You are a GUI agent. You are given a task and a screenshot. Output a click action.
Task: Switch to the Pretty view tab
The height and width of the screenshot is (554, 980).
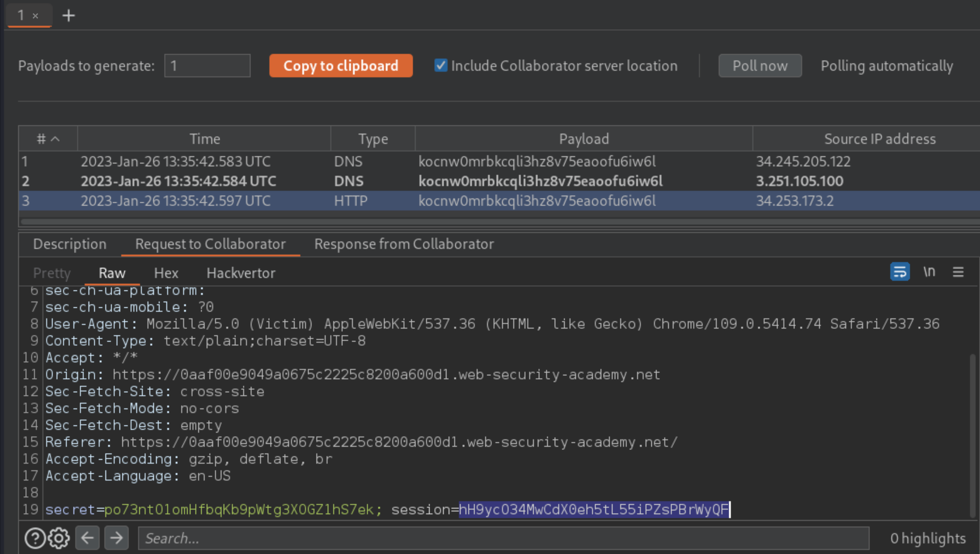(x=52, y=273)
